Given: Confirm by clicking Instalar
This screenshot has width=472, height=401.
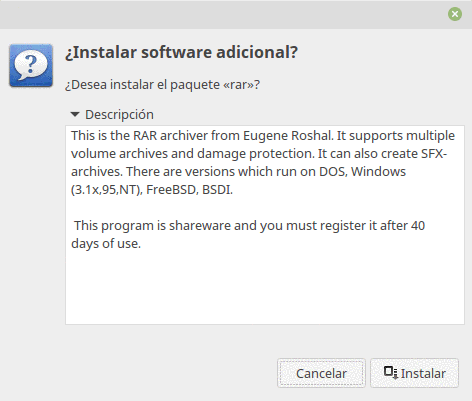Looking at the screenshot, I should pyautogui.click(x=414, y=373).
